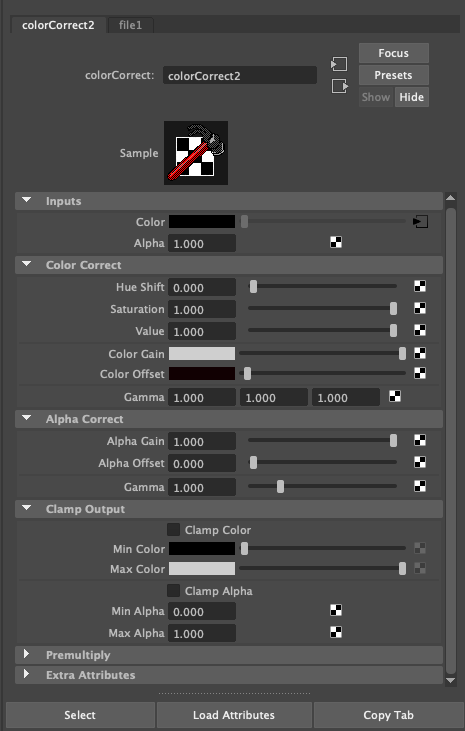The image size is (465, 731).
Task: Open the Color Offset swatch
Action: point(201,373)
